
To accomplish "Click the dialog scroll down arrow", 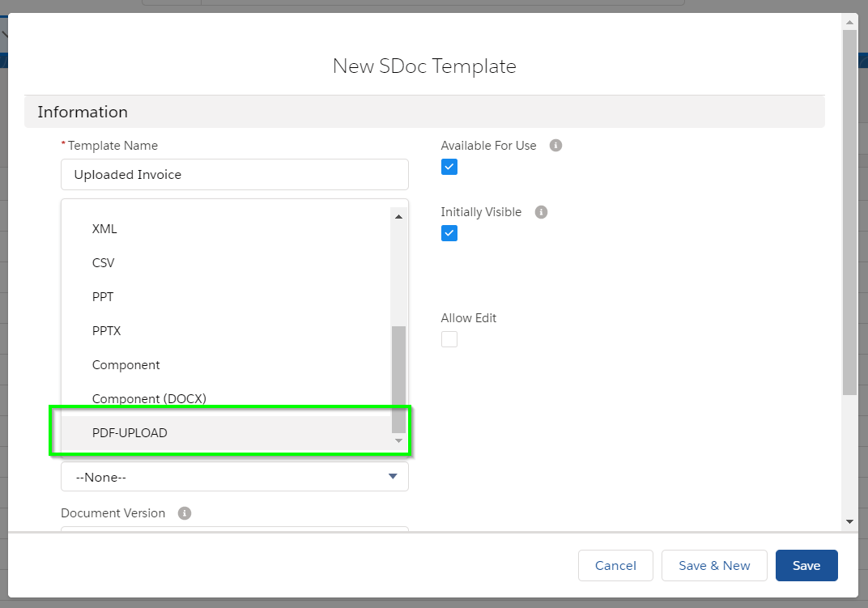I will [849, 521].
